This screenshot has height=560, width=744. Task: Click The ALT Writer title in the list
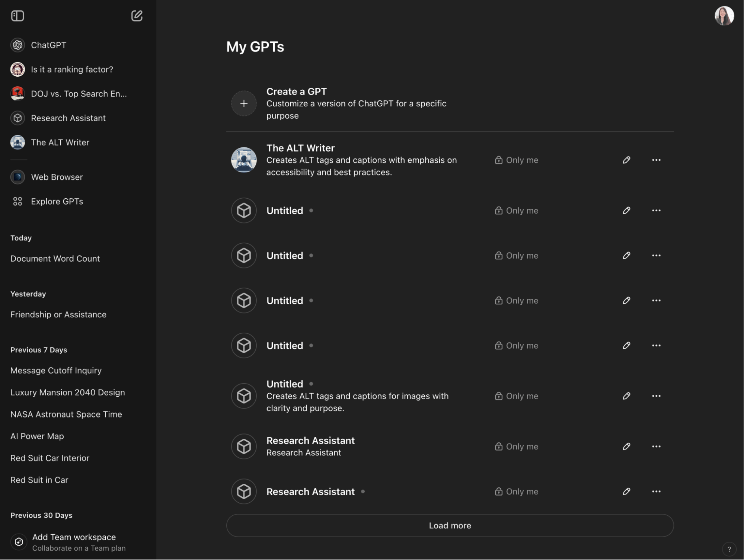coord(300,148)
